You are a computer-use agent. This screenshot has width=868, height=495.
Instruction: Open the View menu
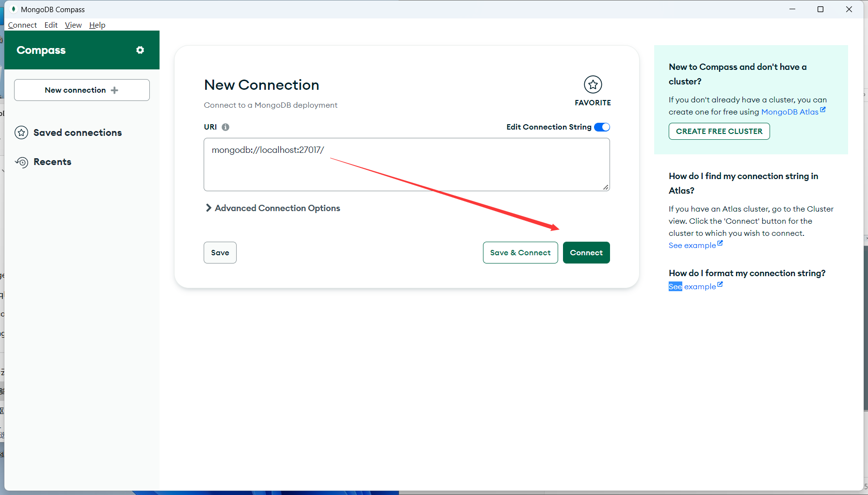tap(73, 25)
